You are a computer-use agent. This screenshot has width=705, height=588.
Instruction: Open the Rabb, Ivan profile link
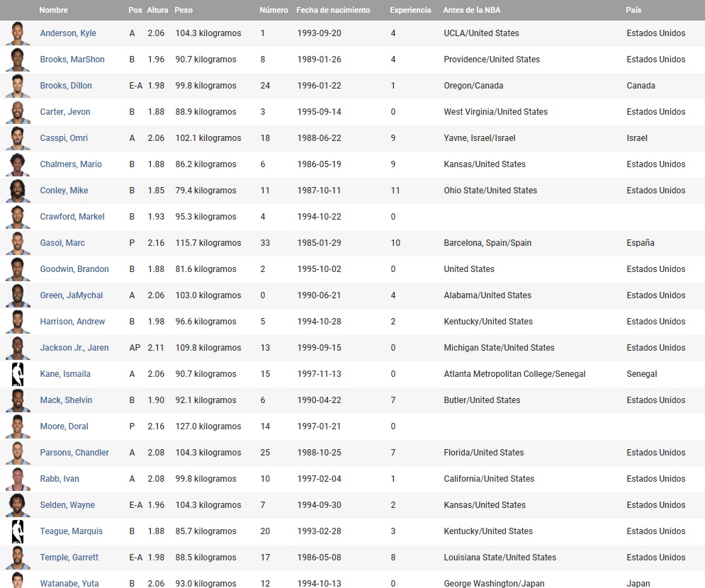point(60,479)
